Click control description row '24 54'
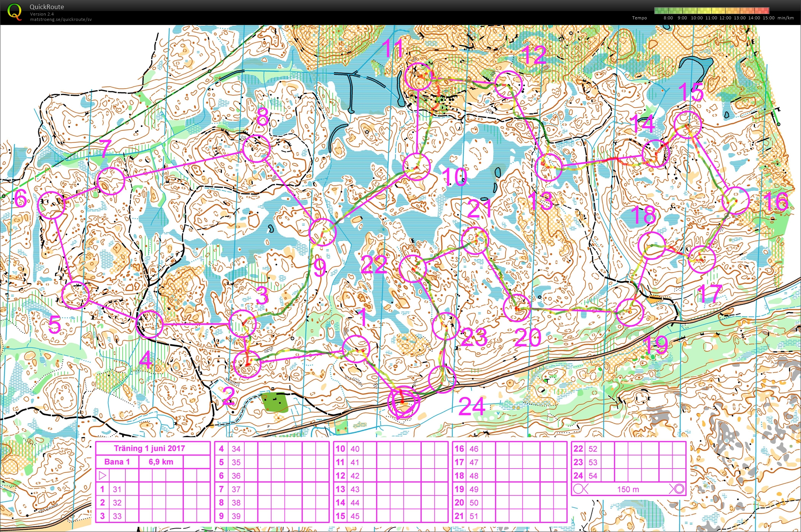This screenshot has height=532, width=801. (x=628, y=475)
